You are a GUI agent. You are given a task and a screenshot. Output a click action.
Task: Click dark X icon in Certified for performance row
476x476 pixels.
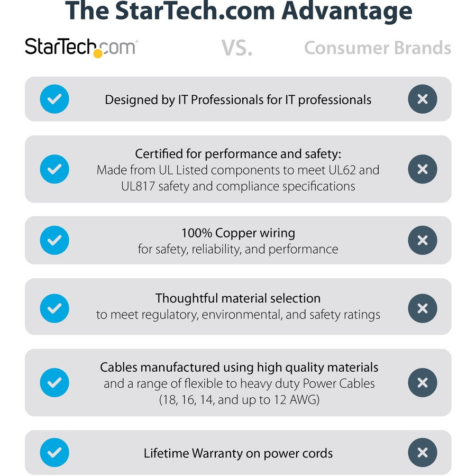coord(422,169)
